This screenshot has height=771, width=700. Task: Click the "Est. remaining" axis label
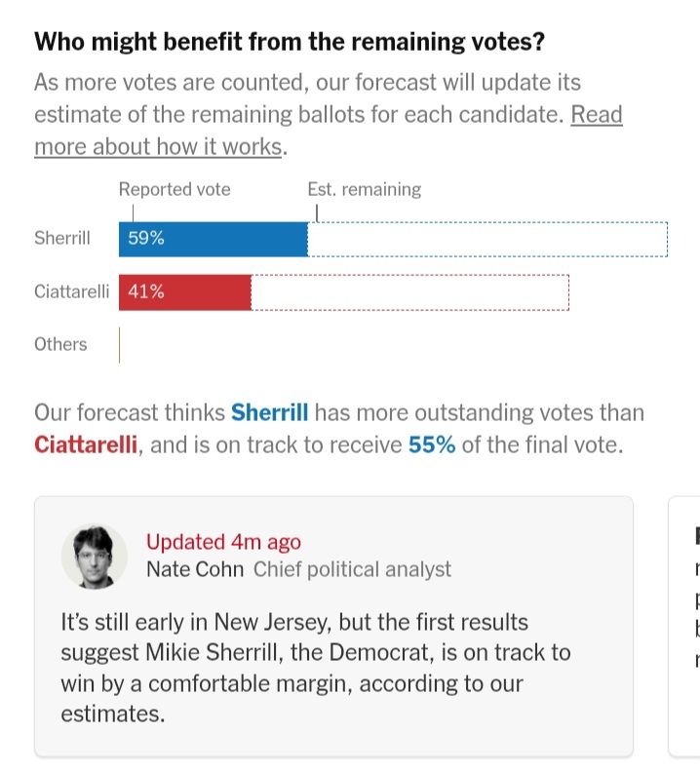[x=364, y=189]
